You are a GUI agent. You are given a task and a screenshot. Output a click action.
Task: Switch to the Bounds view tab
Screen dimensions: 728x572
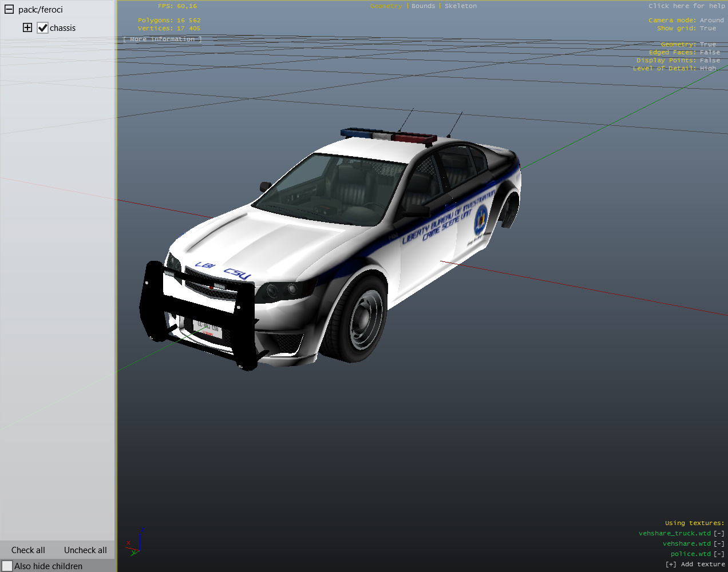click(423, 6)
